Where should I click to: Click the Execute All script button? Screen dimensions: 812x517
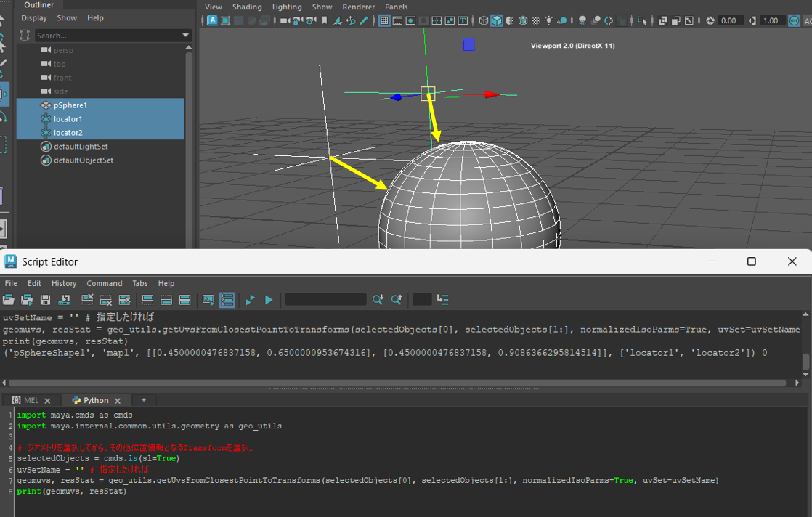click(x=251, y=299)
